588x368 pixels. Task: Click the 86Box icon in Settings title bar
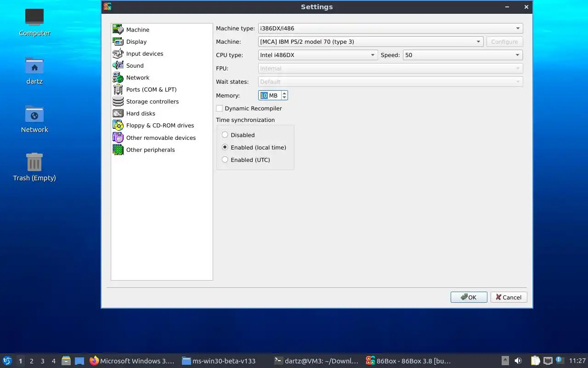click(x=107, y=6)
